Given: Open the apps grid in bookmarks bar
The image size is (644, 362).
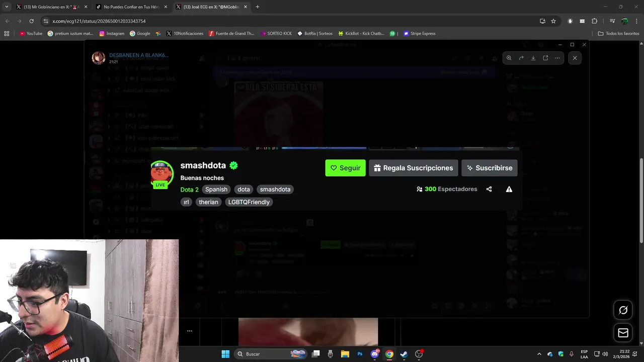Looking at the screenshot, I should click(x=7, y=34).
